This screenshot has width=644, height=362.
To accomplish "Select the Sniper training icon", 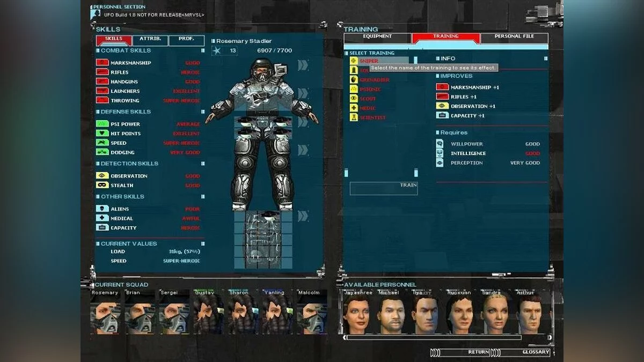I will pyautogui.click(x=354, y=61).
